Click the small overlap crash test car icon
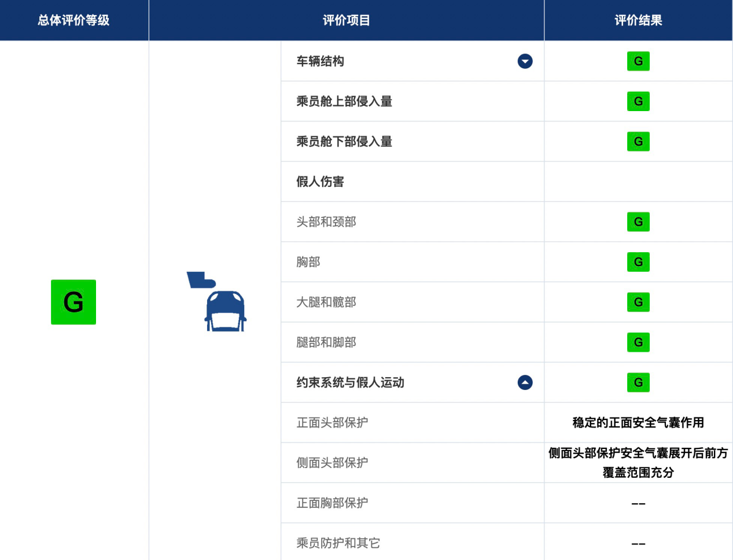 [217, 301]
